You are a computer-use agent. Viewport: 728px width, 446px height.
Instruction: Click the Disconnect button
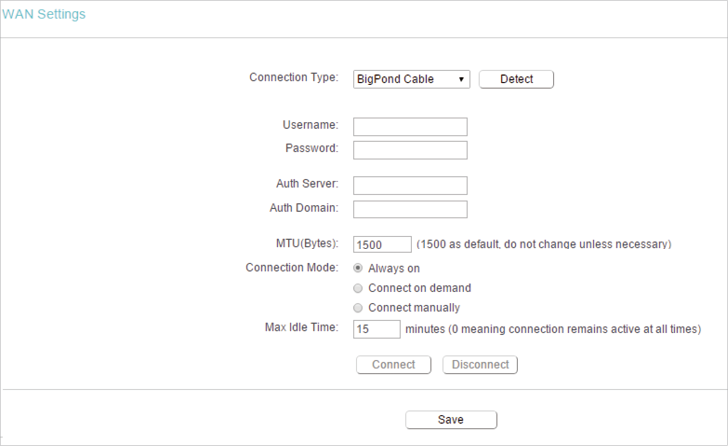480,365
